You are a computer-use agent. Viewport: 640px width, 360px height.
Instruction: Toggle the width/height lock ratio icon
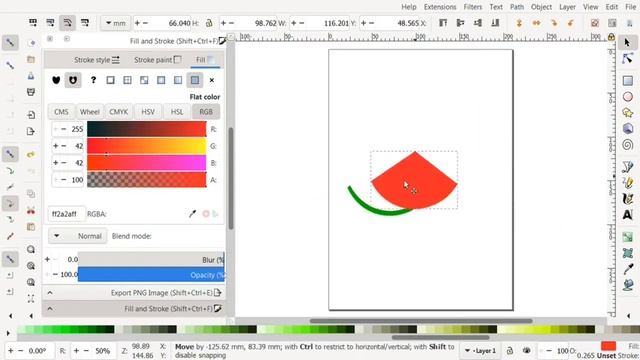[x=209, y=23]
